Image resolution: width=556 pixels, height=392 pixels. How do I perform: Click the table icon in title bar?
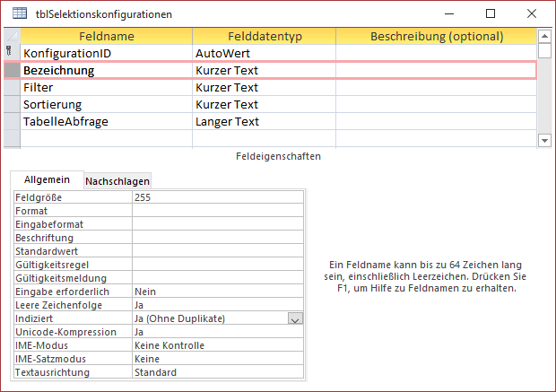[x=20, y=13]
